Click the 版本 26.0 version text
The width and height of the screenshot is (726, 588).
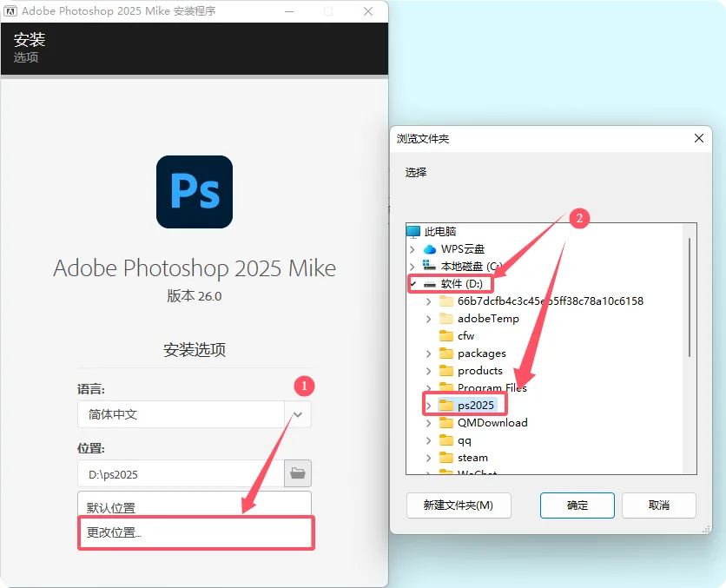[195, 296]
